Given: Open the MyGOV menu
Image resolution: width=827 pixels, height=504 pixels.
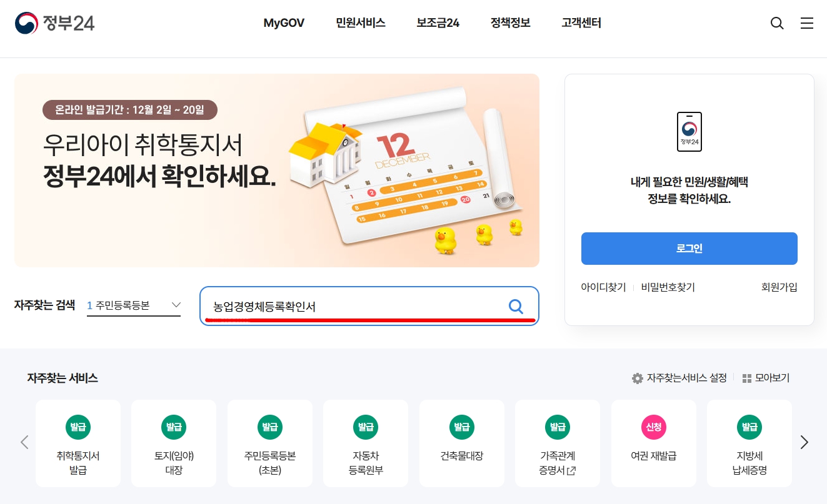Looking at the screenshot, I should pyautogui.click(x=284, y=23).
